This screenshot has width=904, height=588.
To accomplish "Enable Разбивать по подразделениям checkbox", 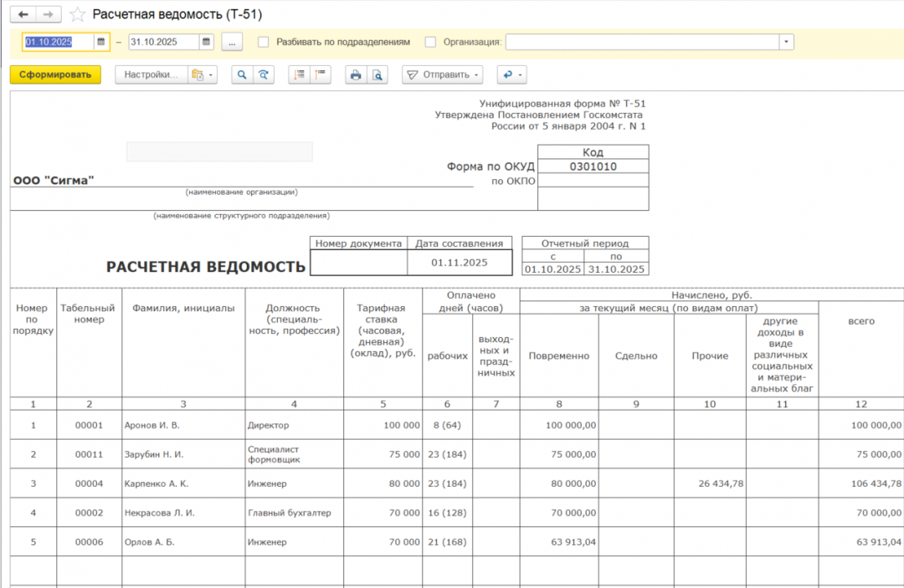I will 264,42.
